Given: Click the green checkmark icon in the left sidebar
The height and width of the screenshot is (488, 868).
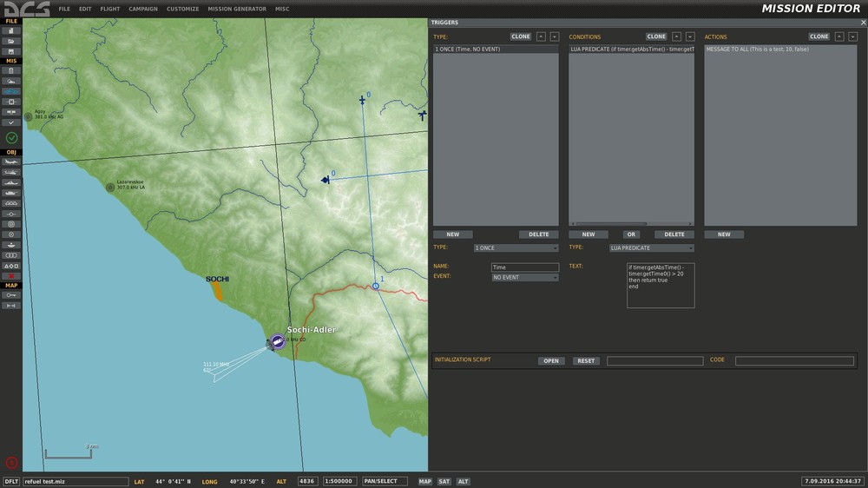Looking at the screenshot, I should (x=11, y=138).
